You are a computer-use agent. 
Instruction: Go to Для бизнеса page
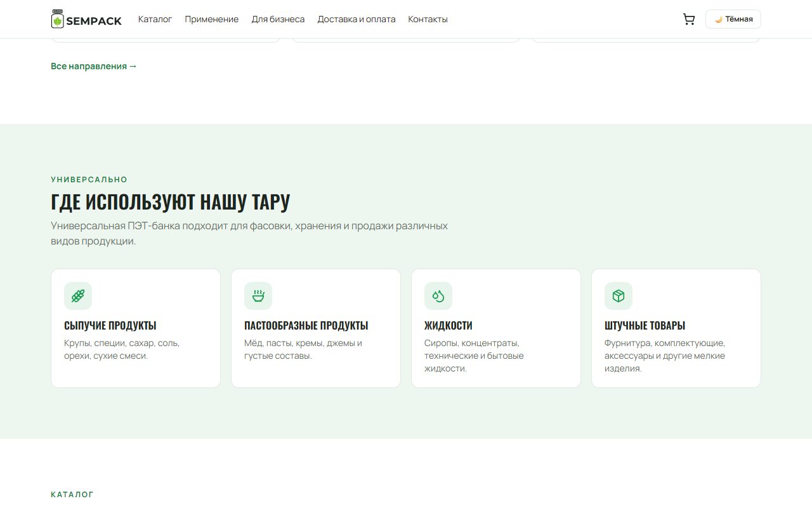point(278,19)
